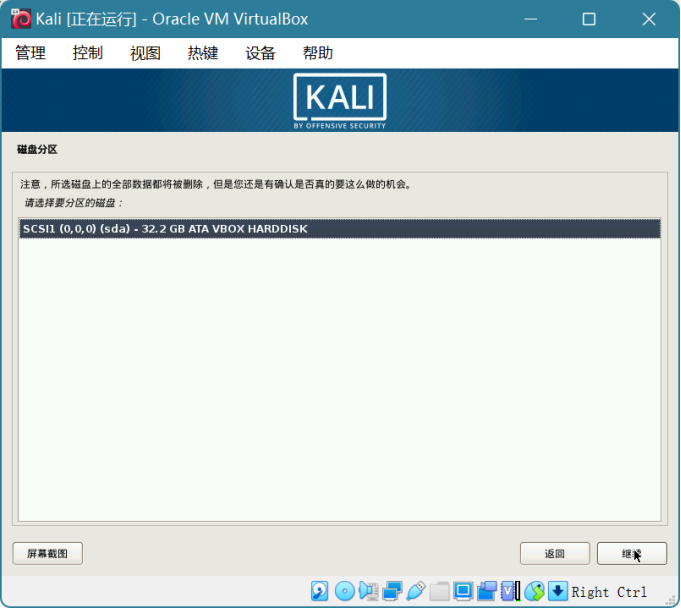This screenshot has width=681, height=609.
Task: Click the KALI logo banner
Action: 340,101
